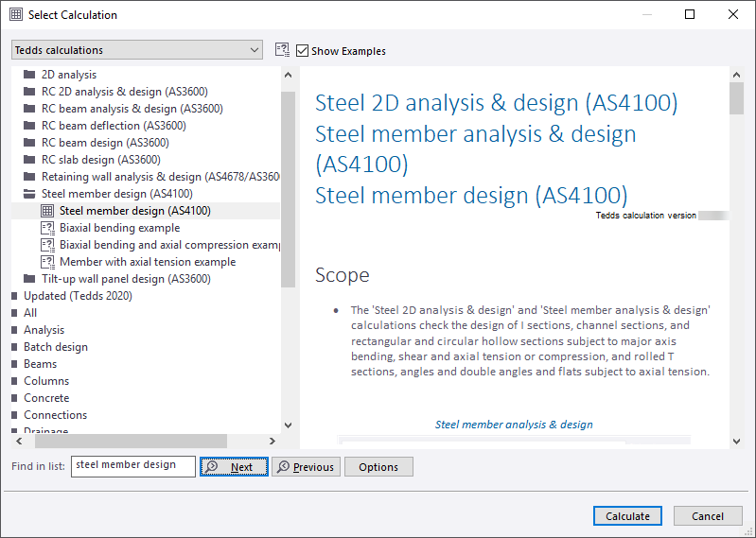Click the Steel member design calculation grid icon
This screenshot has height=538, width=756.
pos(47,211)
